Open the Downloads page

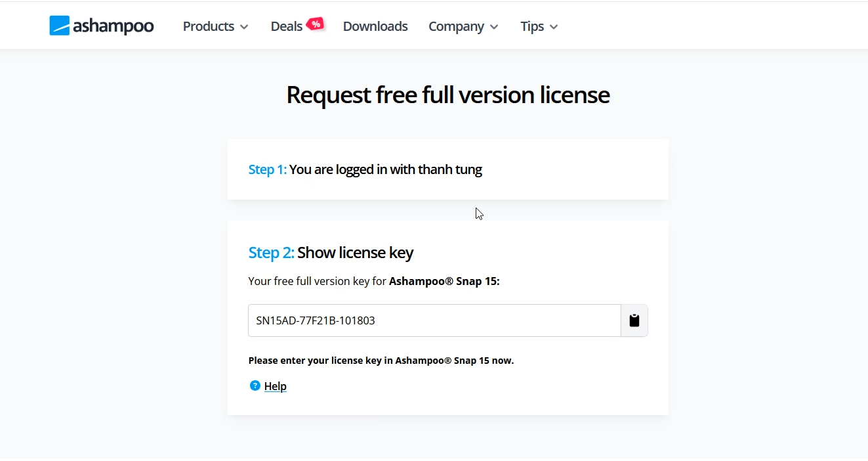tap(375, 26)
